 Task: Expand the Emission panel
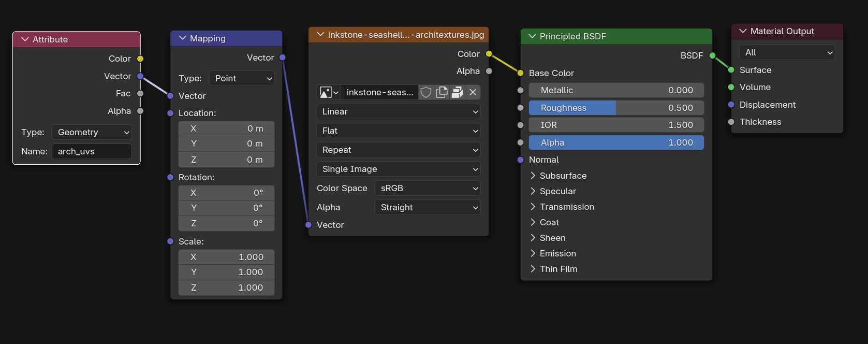click(x=533, y=253)
